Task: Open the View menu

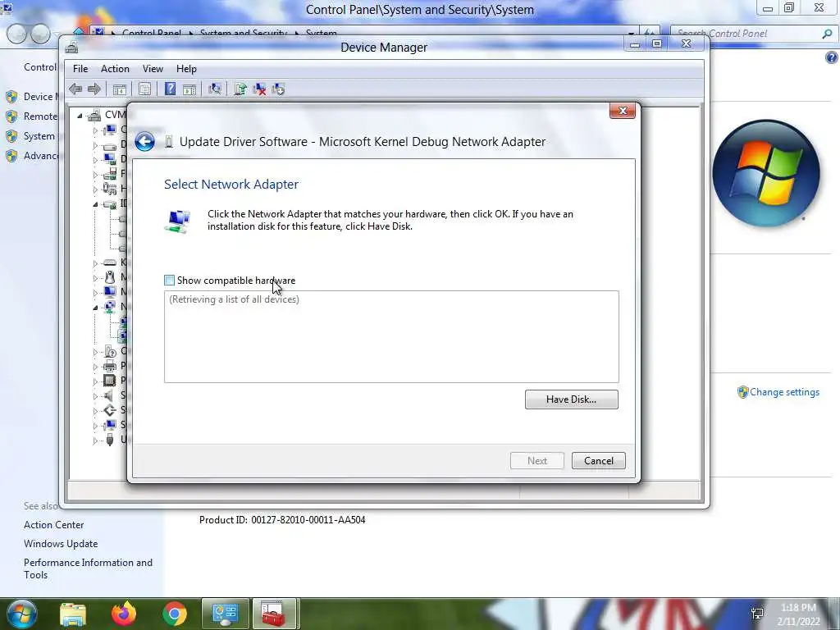Action: point(153,69)
